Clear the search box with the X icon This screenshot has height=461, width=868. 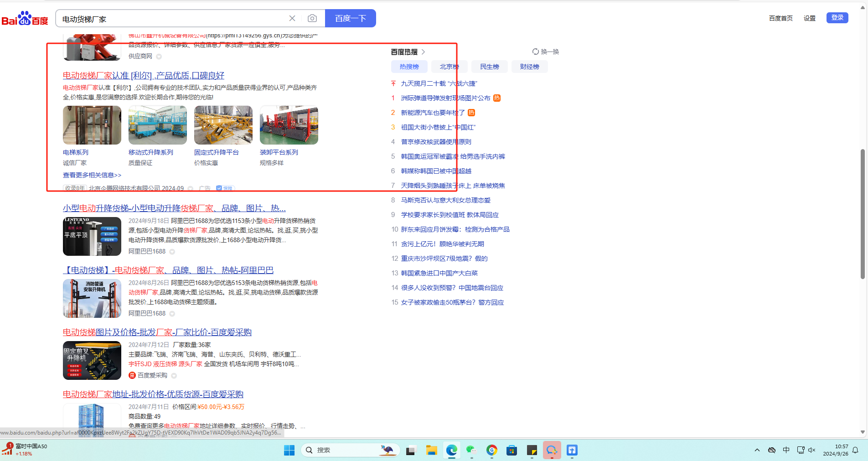coord(292,18)
